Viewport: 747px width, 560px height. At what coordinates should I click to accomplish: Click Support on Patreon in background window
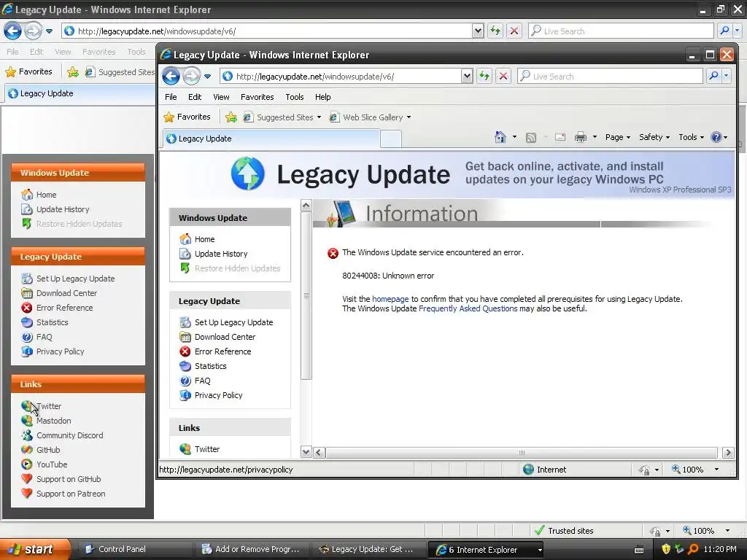[71, 494]
